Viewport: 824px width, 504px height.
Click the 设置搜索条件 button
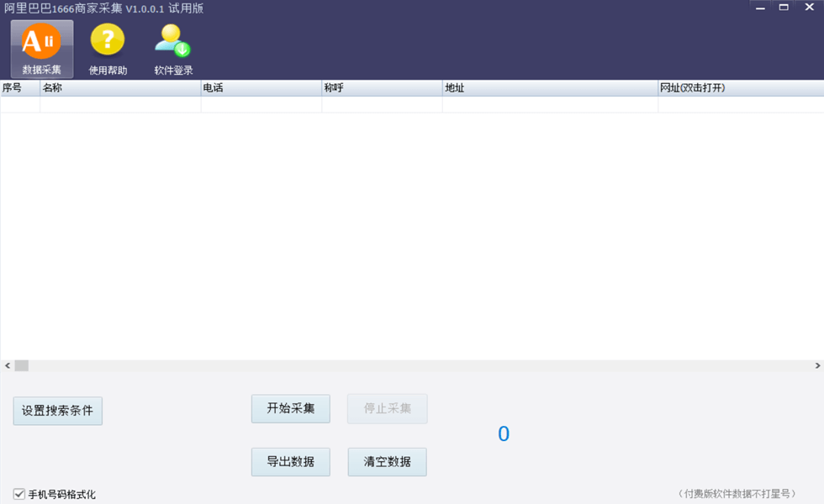[x=58, y=411]
